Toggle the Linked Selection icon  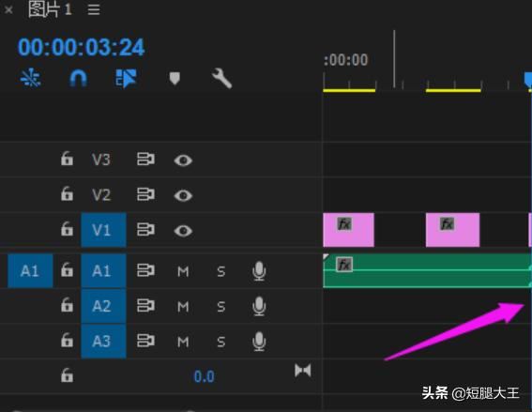126,79
